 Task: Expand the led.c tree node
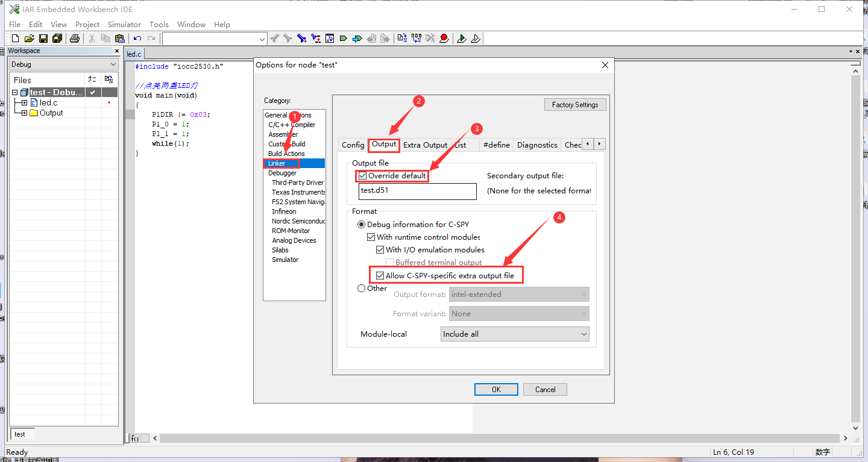[24, 103]
